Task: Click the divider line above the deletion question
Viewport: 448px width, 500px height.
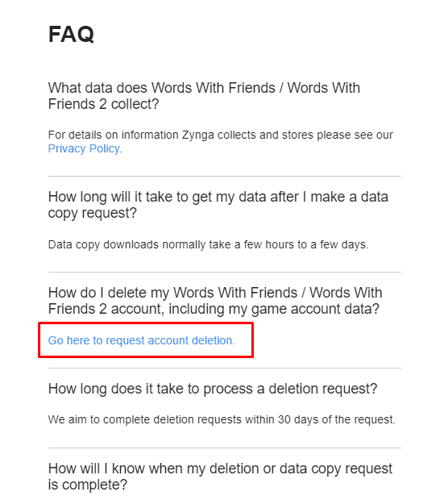Action: [x=225, y=273]
